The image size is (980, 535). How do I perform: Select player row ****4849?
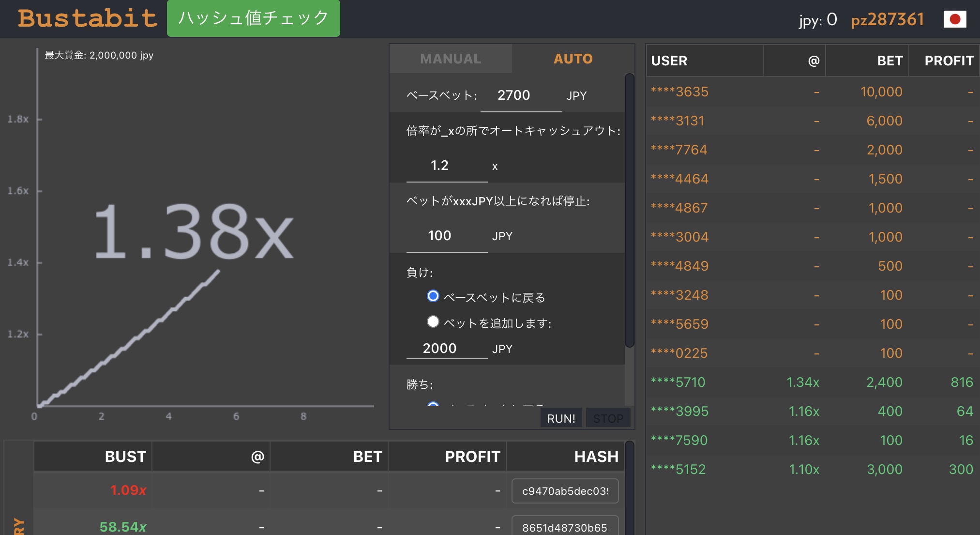(813, 266)
